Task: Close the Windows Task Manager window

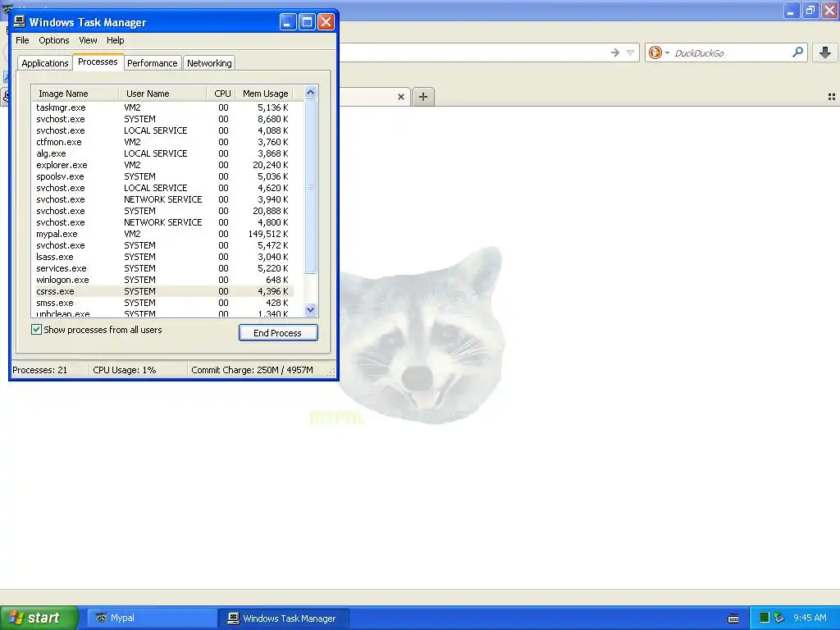Action: pos(326,22)
